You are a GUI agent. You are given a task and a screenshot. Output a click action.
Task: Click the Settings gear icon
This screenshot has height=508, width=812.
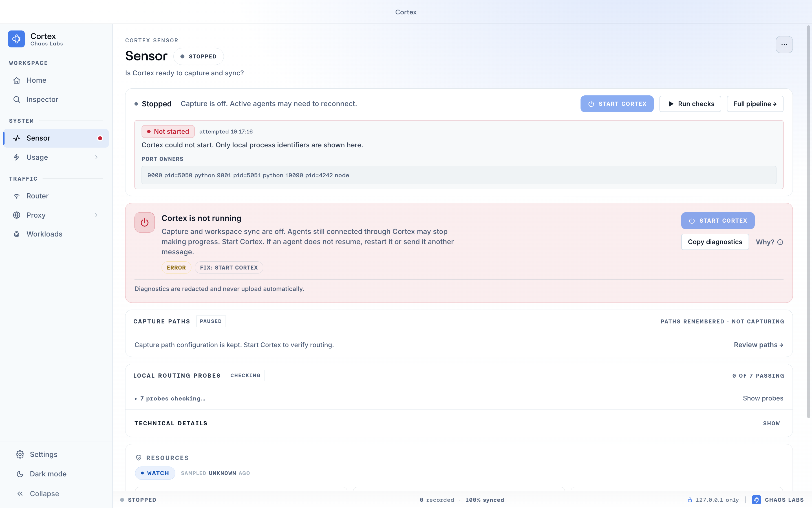click(20, 455)
